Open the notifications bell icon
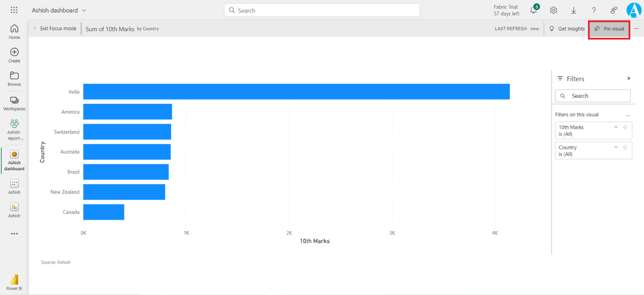 point(534,10)
